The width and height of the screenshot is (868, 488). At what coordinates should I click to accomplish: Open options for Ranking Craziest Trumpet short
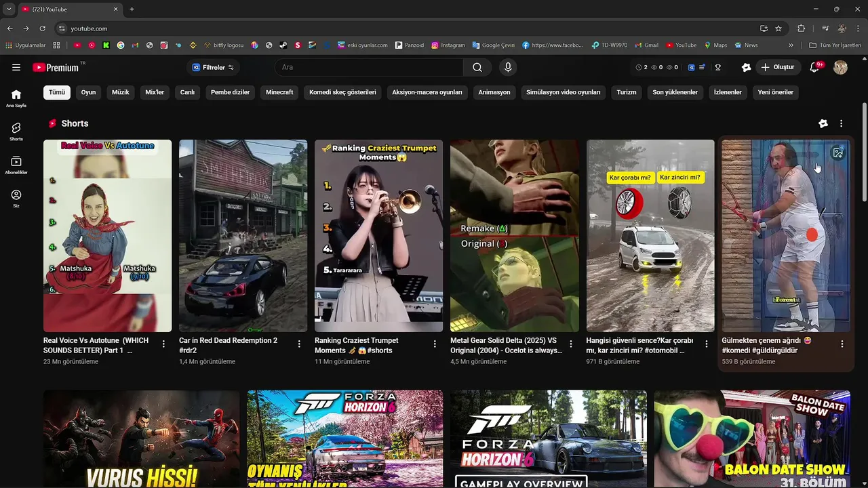point(435,344)
